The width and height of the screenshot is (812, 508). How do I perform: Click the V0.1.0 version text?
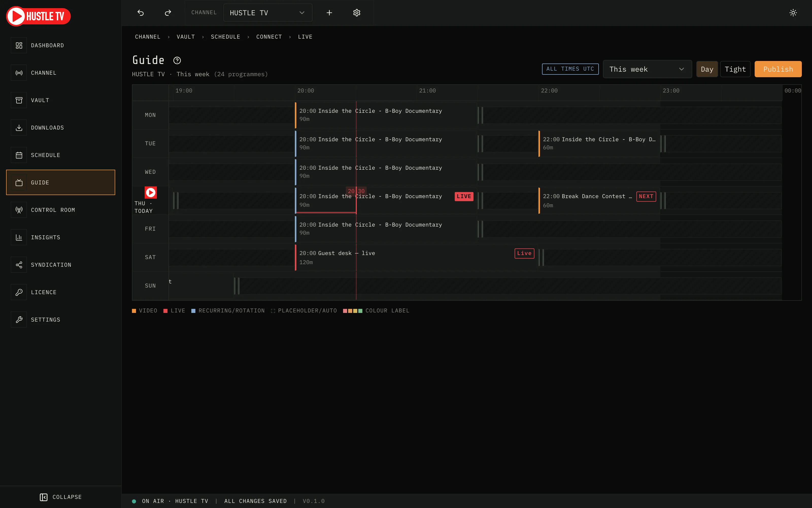coord(313,501)
